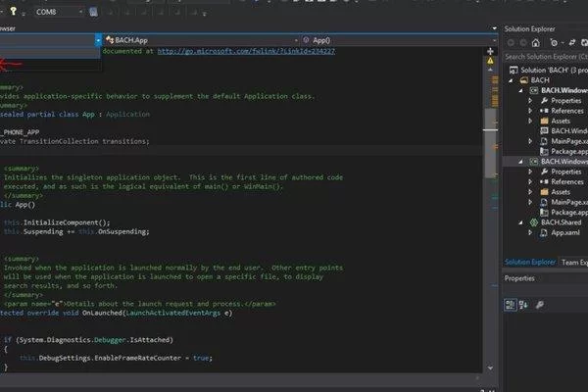Click upper MainPage.xaml file icon

pos(544,141)
